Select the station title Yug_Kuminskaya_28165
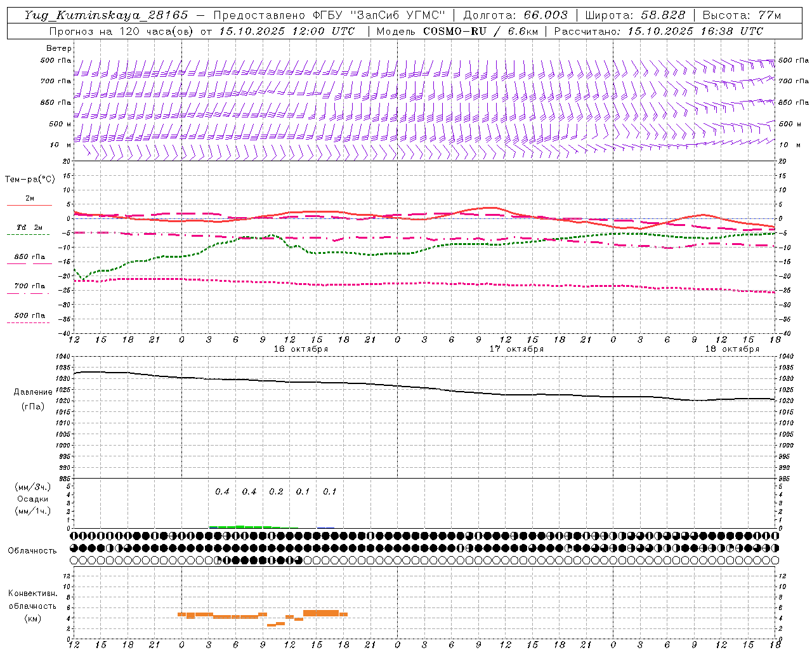 pyautogui.click(x=106, y=15)
